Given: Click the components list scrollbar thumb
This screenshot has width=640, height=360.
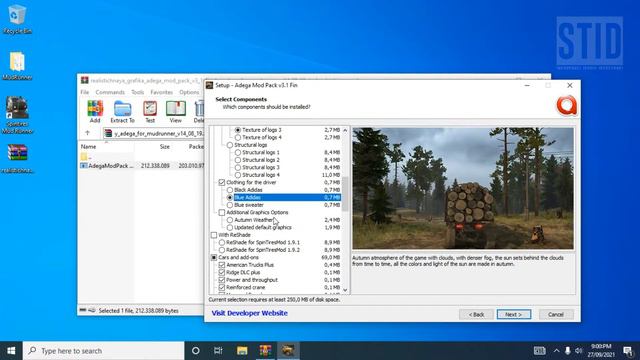Looking at the screenshot, I should [x=345, y=194].
